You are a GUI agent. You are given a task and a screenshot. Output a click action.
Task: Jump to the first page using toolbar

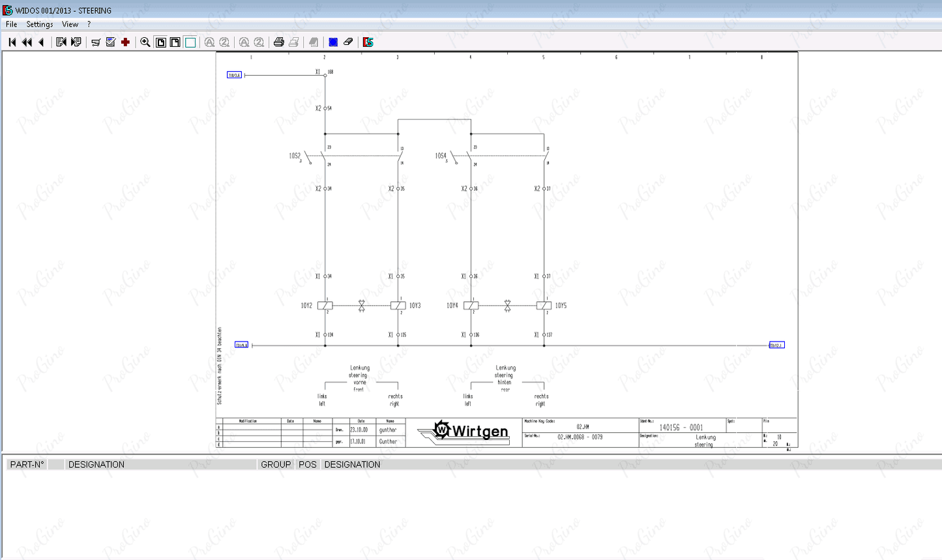tap(12, 42)
